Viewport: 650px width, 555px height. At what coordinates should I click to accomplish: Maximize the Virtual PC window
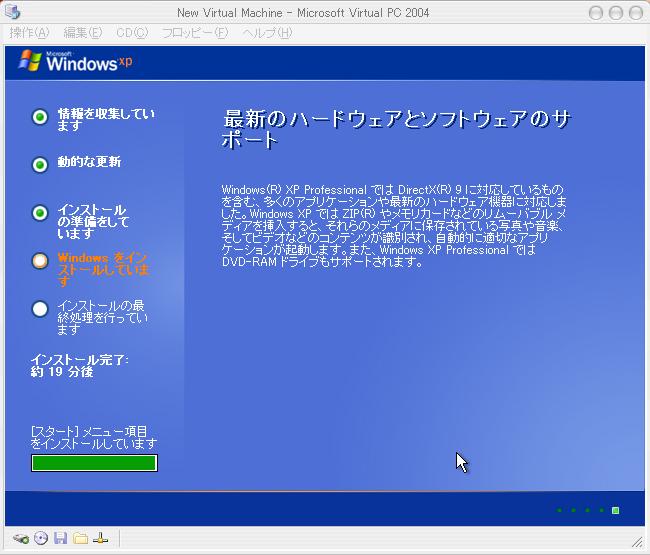[x=616, y=13]
